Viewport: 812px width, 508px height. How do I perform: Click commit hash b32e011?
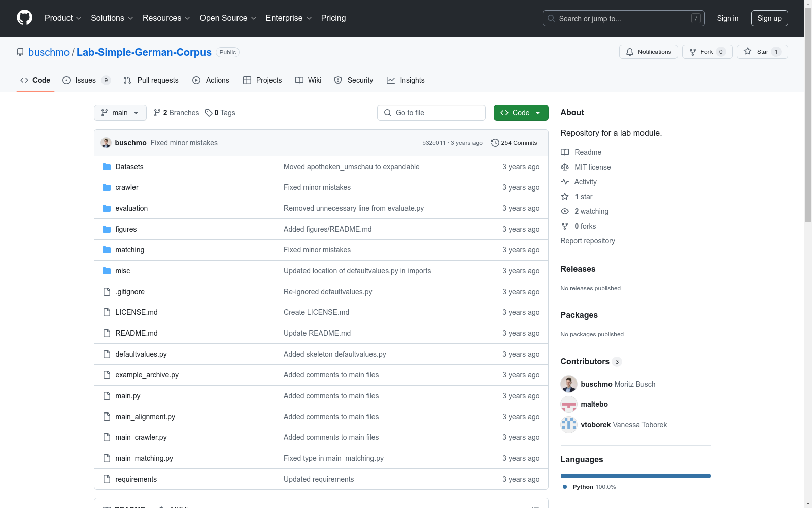click(433, 143)
